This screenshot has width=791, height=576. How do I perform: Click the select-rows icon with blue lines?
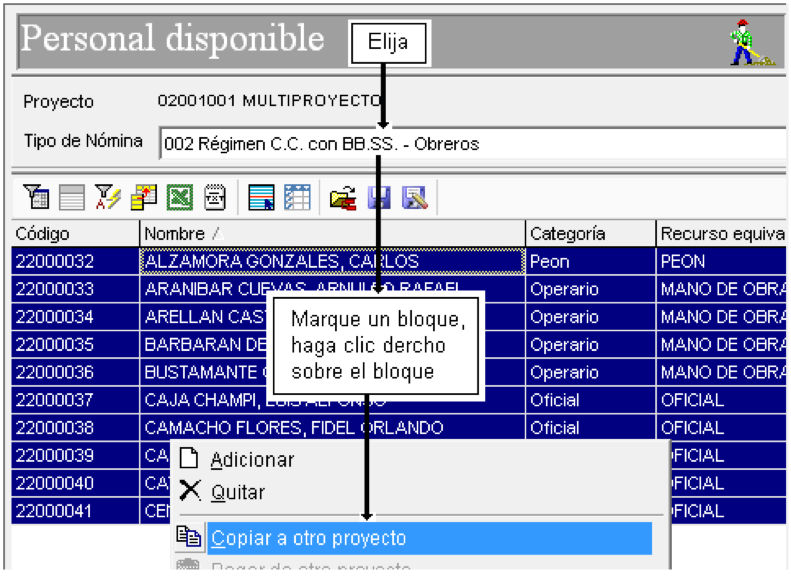click(x=261, y=197)
